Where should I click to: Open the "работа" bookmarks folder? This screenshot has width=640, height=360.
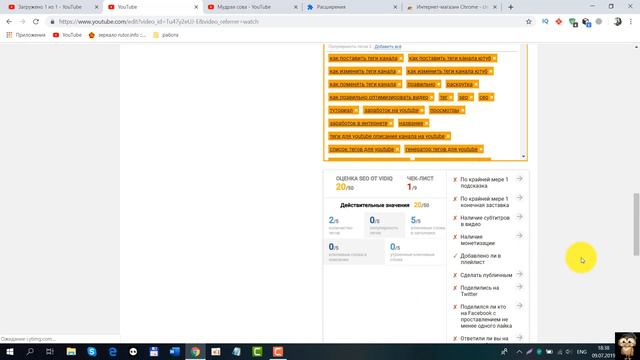coord(166,35)
